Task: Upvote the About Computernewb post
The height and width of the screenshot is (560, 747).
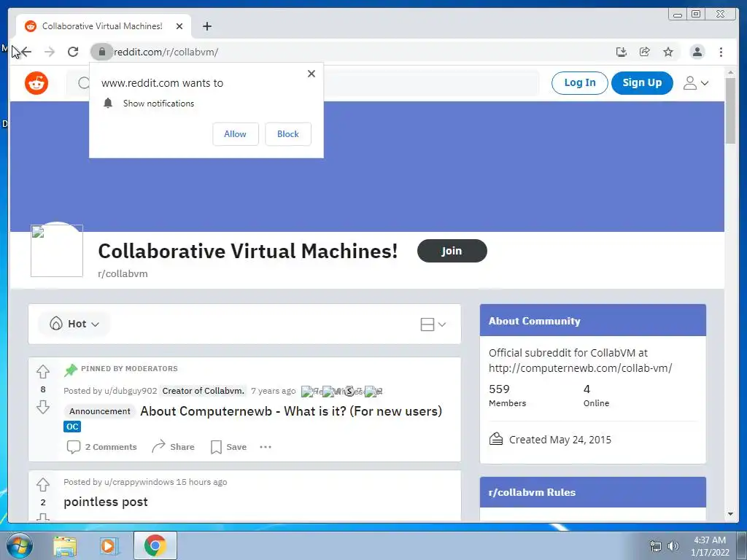Action: tap(43, 372)
